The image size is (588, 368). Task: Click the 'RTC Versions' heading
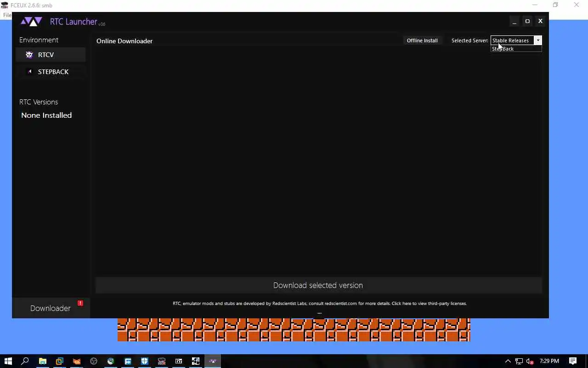(x=39, y=102)
